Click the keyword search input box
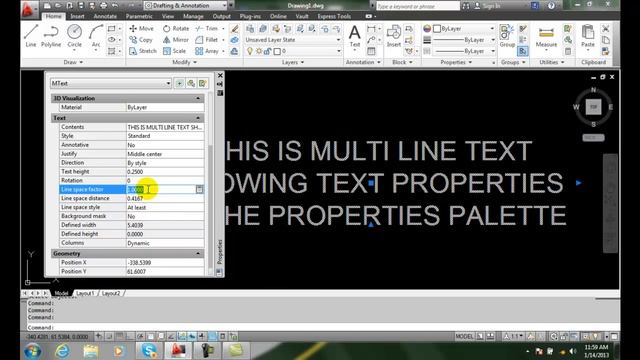Viewport: 640px width, 360px height. coord(418,6)
